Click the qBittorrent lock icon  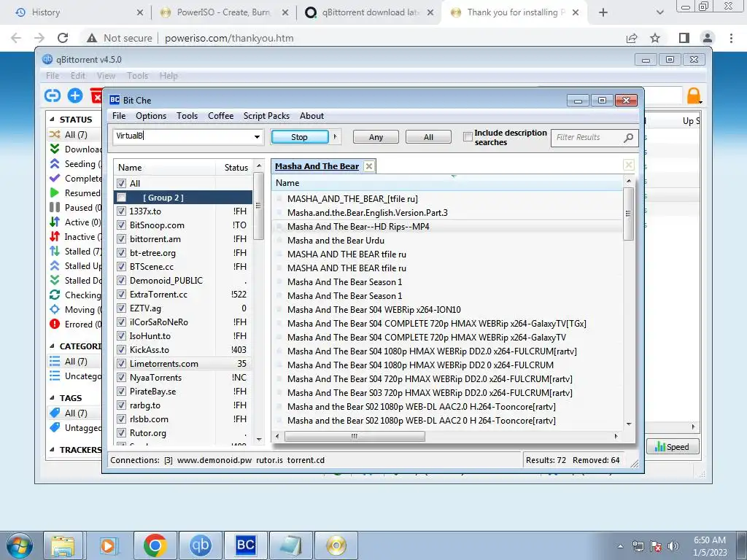[694, 96]
